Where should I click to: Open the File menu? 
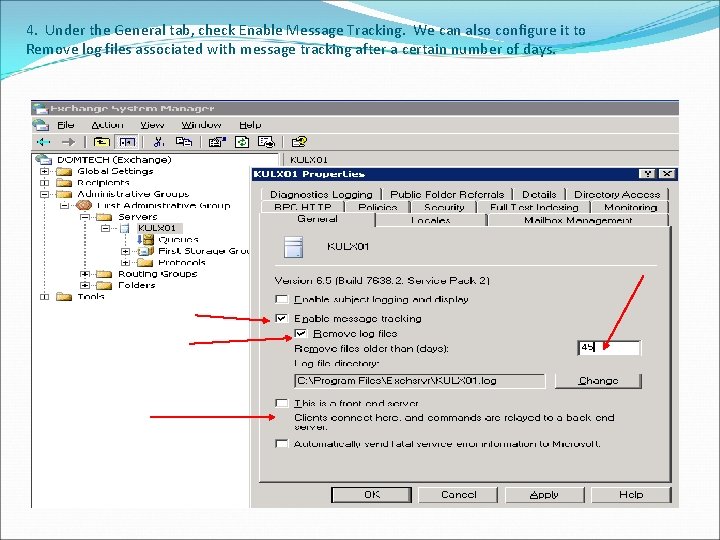pos(66,125)
